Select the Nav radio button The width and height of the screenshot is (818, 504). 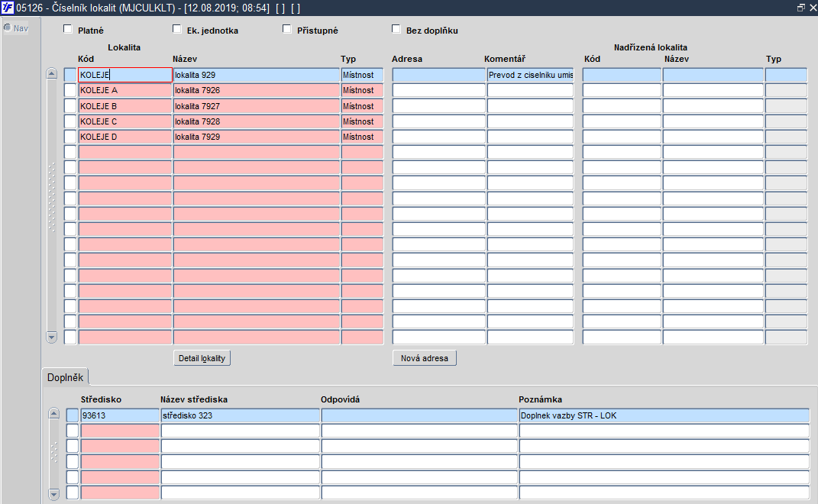(8, 27)
